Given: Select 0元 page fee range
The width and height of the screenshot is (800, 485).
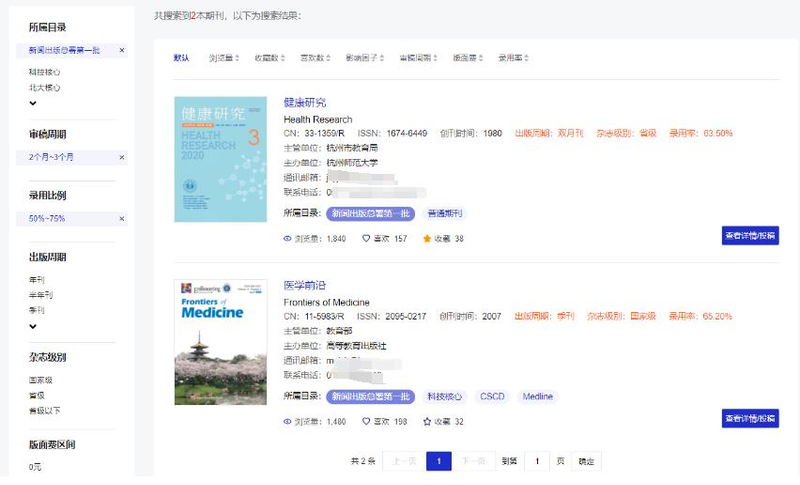Looking at the screenshot, I should [35, 467].
